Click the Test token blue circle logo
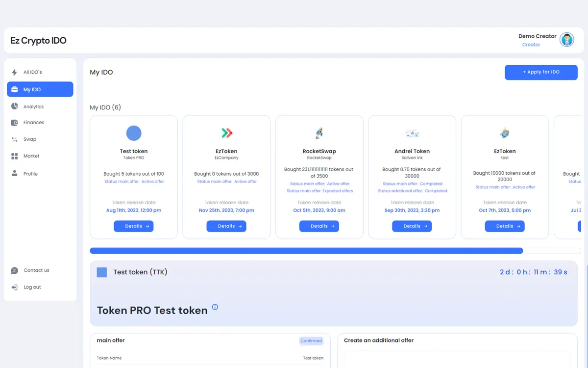The width and height of the screenshot is (588, 368). click(134, 133)
